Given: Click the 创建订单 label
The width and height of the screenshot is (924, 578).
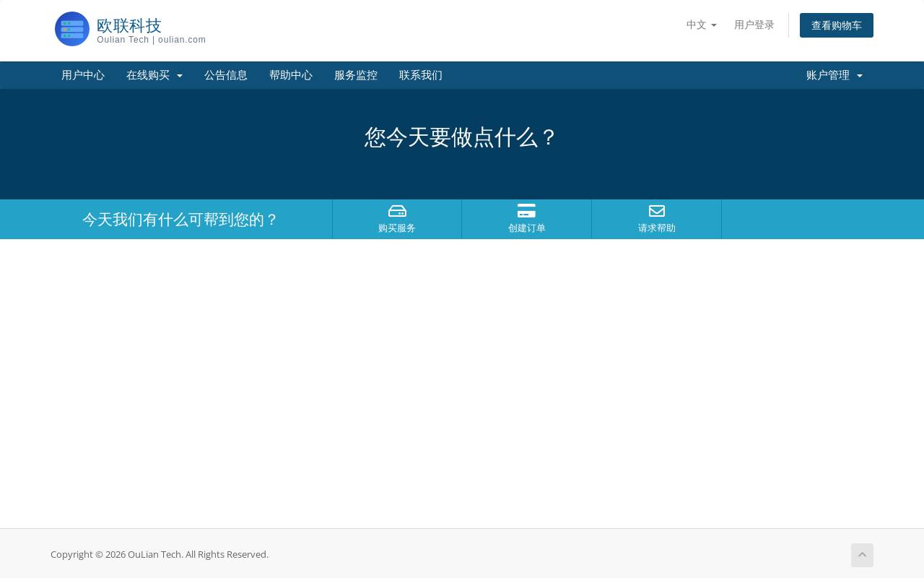Looking at the screenshot, I should [x=527, y=228].
